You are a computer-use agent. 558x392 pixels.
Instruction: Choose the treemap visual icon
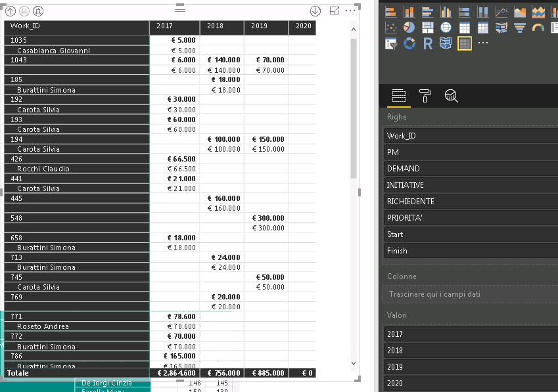(x=427, y=28)
